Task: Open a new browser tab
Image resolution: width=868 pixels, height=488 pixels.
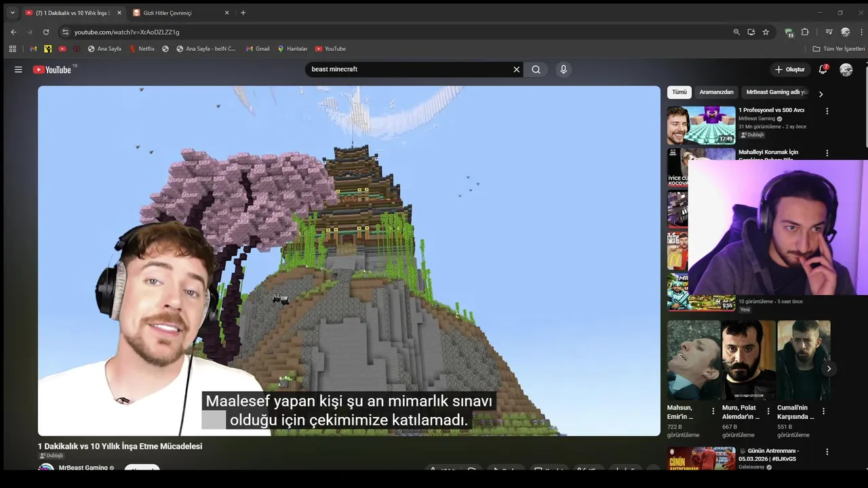Action: click(243, 13)
